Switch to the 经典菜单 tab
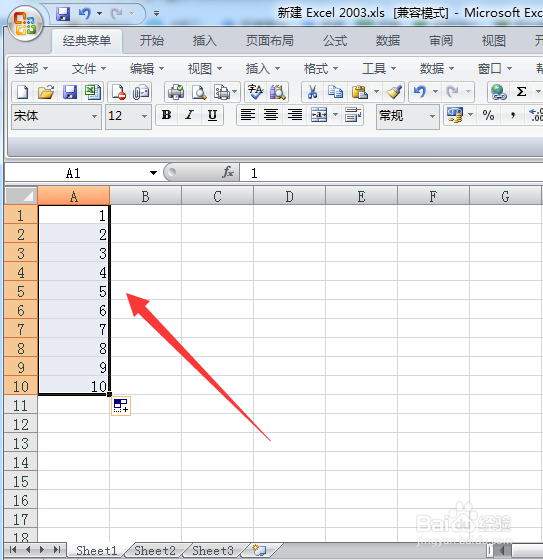The width and height of the screenshot is (543, 560). 87,40
